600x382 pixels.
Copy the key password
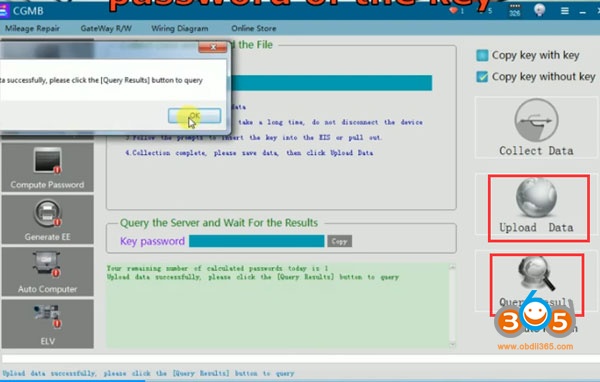click(x=339, y=241)
